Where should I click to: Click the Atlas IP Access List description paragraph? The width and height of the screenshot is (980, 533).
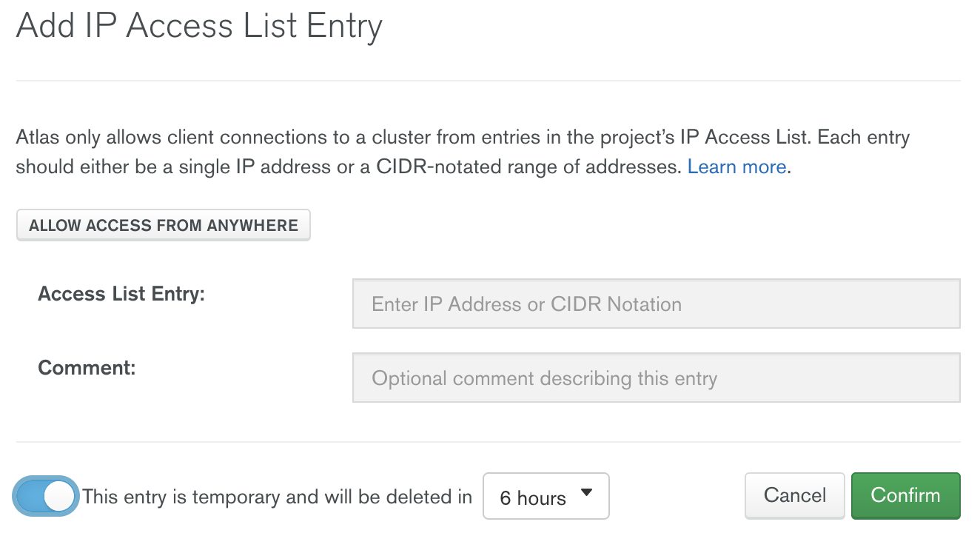click(x=463, y=152)
